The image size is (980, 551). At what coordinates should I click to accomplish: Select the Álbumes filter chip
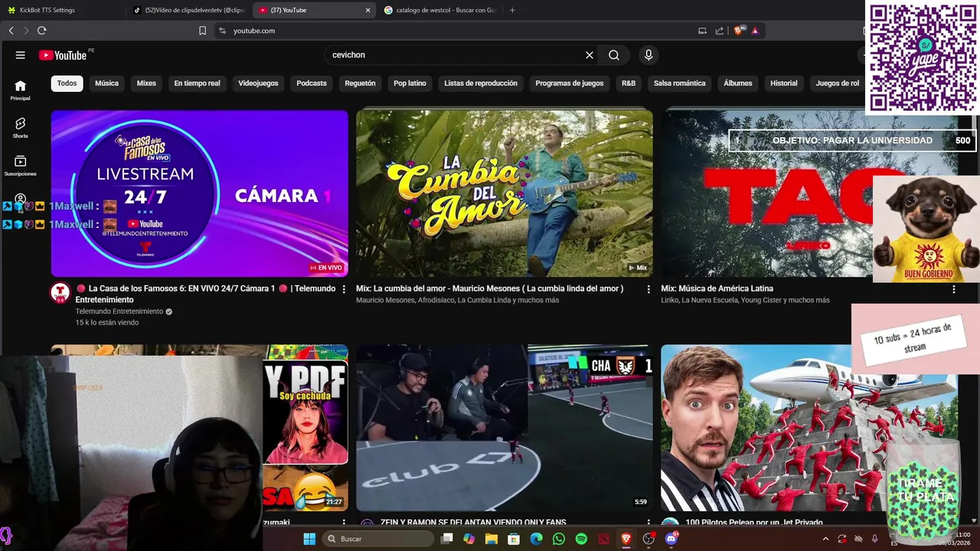coord(738,83)
